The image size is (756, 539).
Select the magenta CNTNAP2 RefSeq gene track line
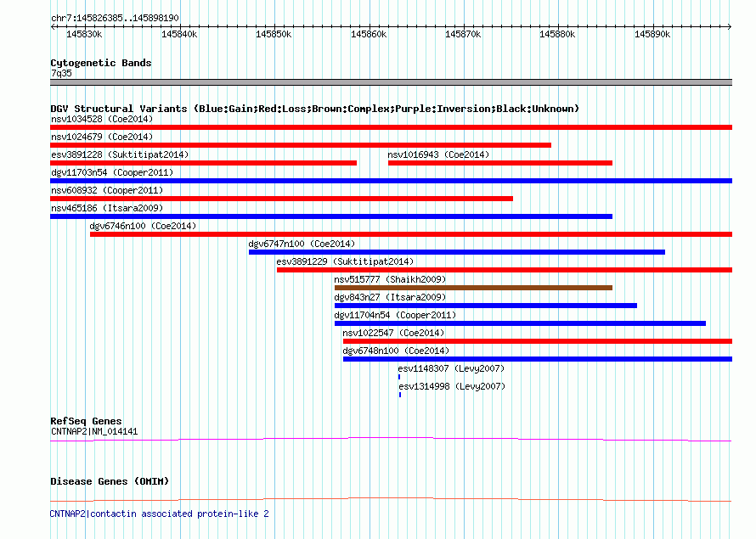pos(391,440)
